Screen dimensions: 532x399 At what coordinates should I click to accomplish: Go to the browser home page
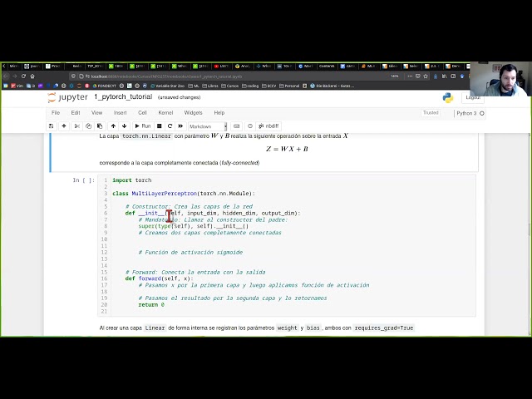(x=32, y=76)
